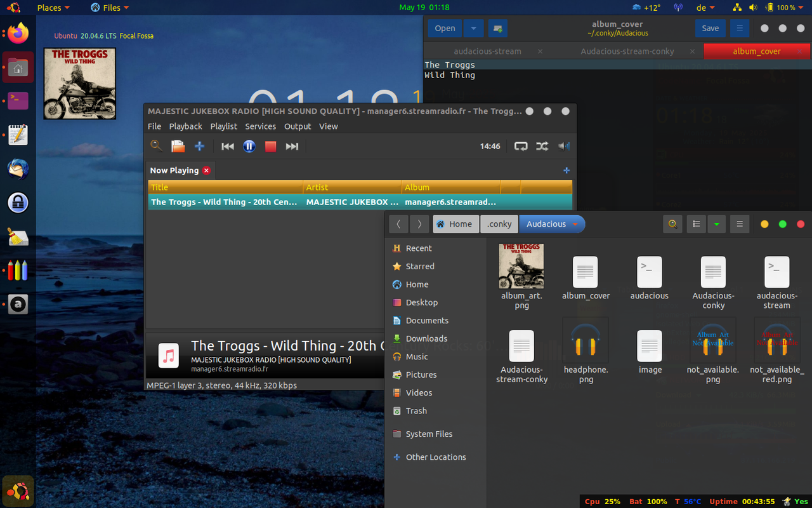Toggle list view in file manager

pyautogui.click(x=696, y=224)
